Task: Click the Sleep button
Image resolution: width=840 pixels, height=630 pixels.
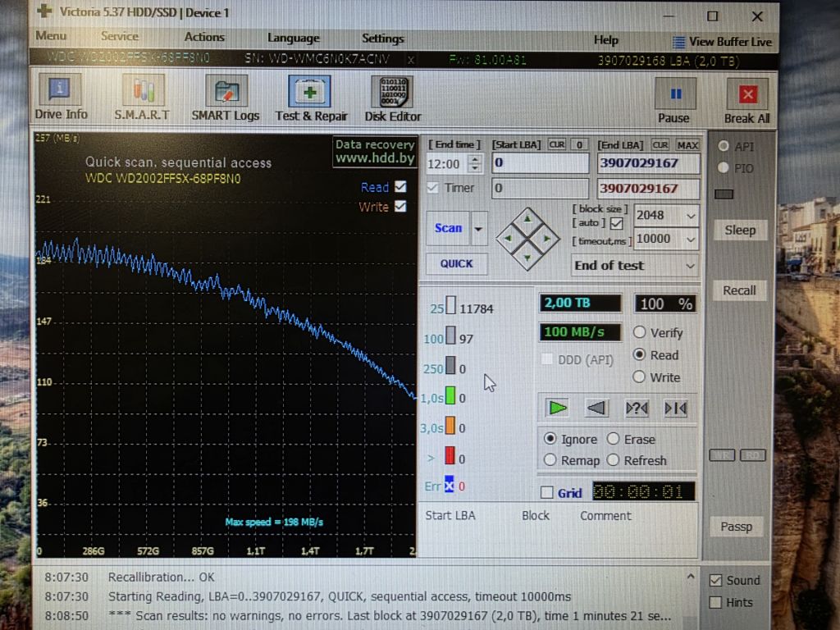Action: click(740, 231)
